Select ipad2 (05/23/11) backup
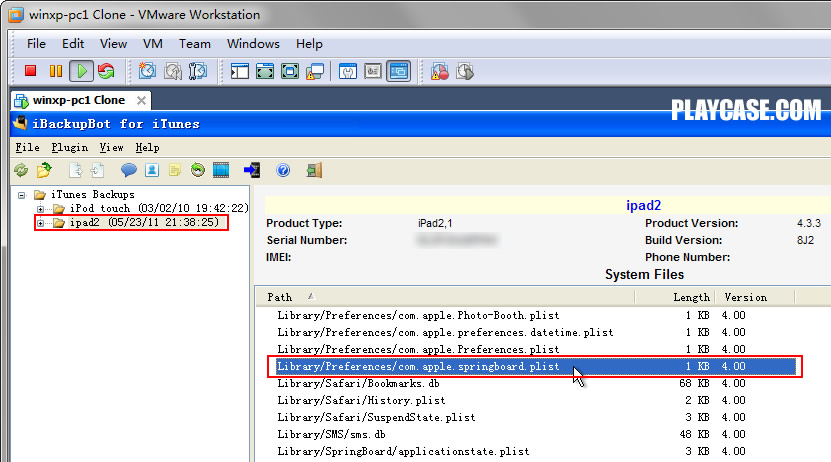Image resolution: width=831 pixels, height=462 pixels. (144, 223)
